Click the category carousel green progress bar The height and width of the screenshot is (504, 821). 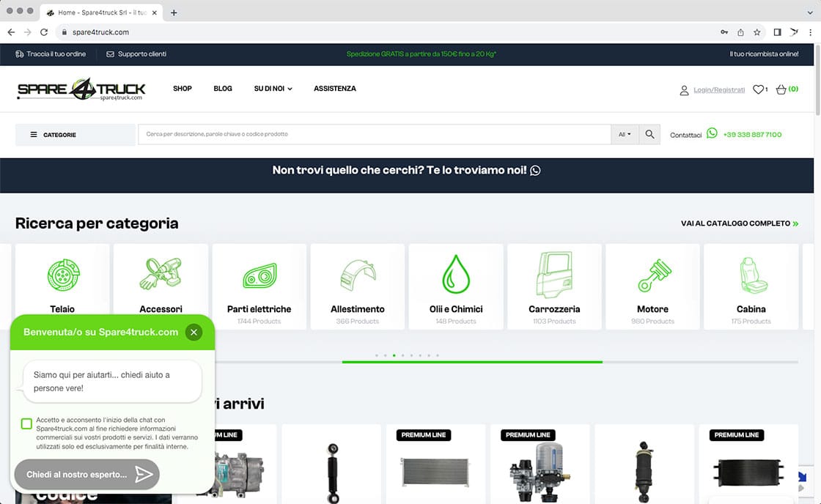472,362
